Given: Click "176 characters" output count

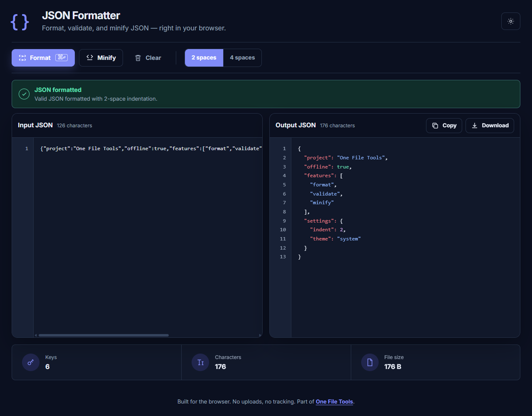Looking at the screenshot, I should [337, 126].
